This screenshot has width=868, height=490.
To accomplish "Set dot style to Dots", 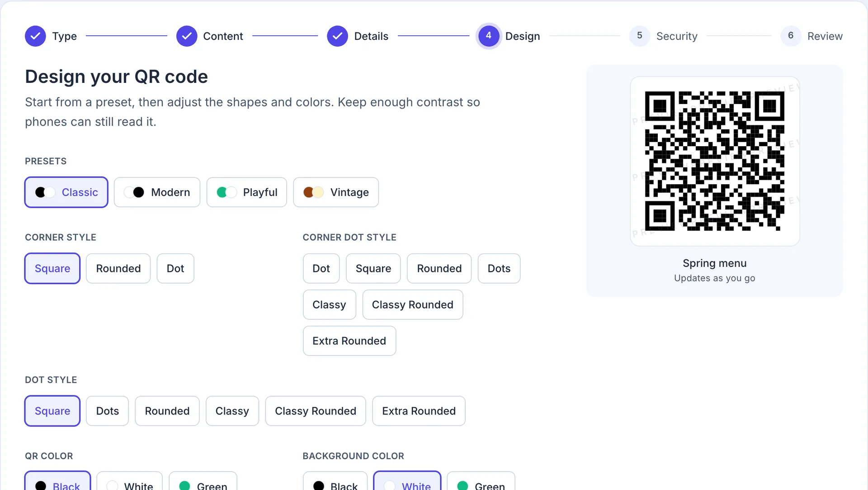I will point(108,411).
